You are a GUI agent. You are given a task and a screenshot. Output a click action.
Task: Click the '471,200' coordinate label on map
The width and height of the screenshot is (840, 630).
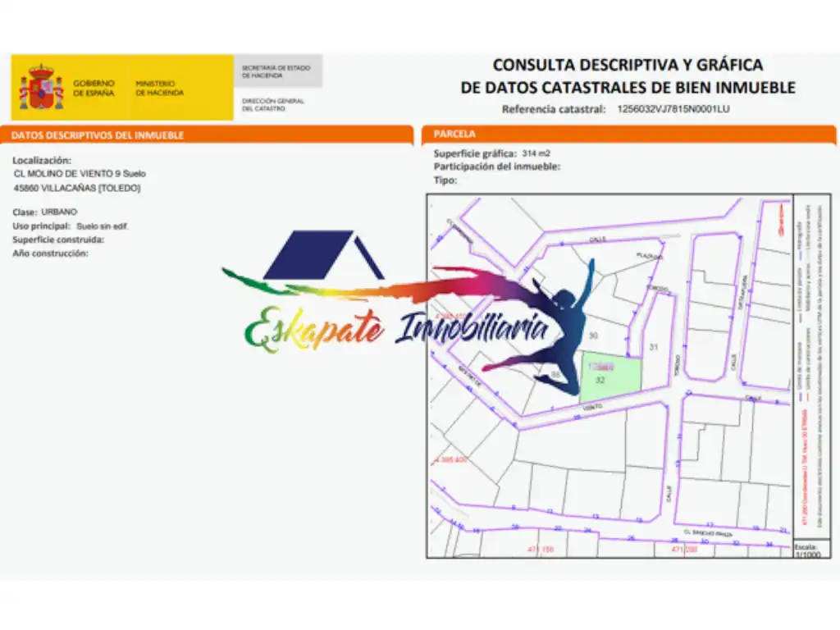coord(684,549)
